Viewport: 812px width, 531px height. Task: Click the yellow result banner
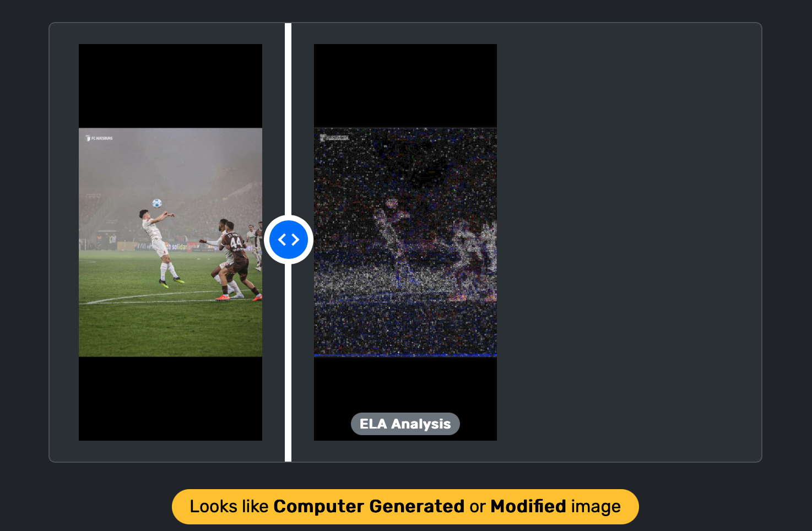(x=405, y=506)
